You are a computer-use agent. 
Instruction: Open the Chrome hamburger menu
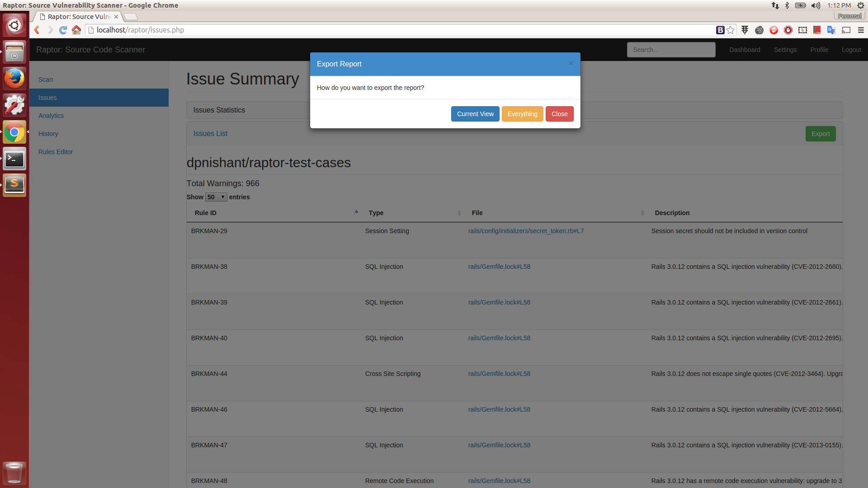pyautogui.click(x=861, y=30)
